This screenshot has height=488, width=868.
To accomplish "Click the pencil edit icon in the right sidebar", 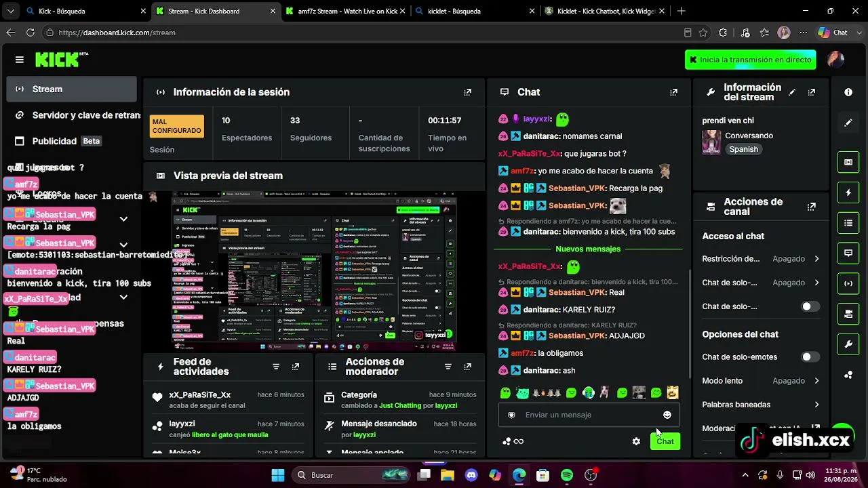I will tap(848, 123).
